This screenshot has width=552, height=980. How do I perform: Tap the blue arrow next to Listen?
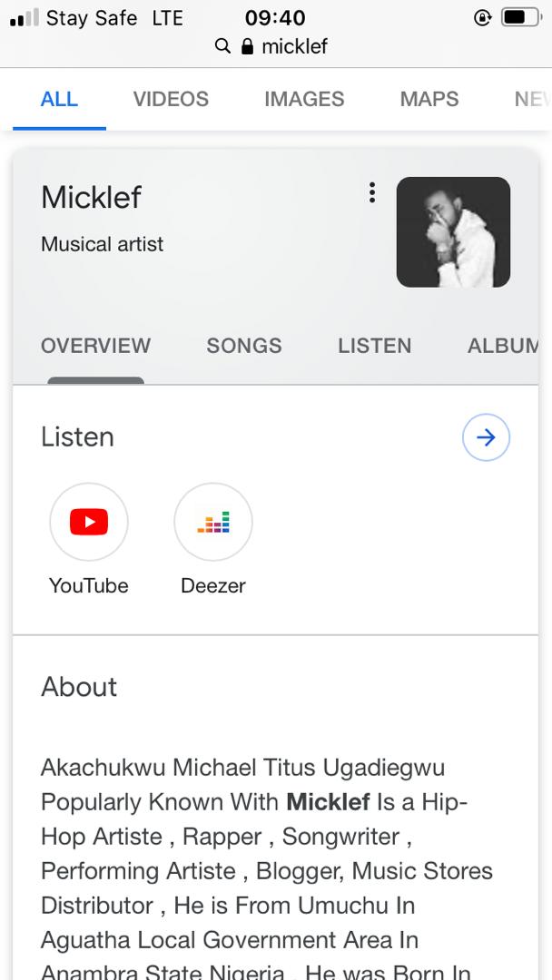tap(486, 437)
